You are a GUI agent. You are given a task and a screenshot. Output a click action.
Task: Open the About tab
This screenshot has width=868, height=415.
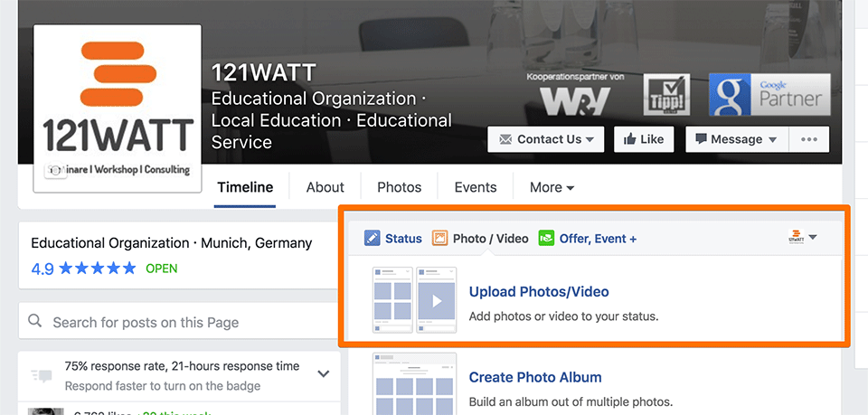coord(325,187)
